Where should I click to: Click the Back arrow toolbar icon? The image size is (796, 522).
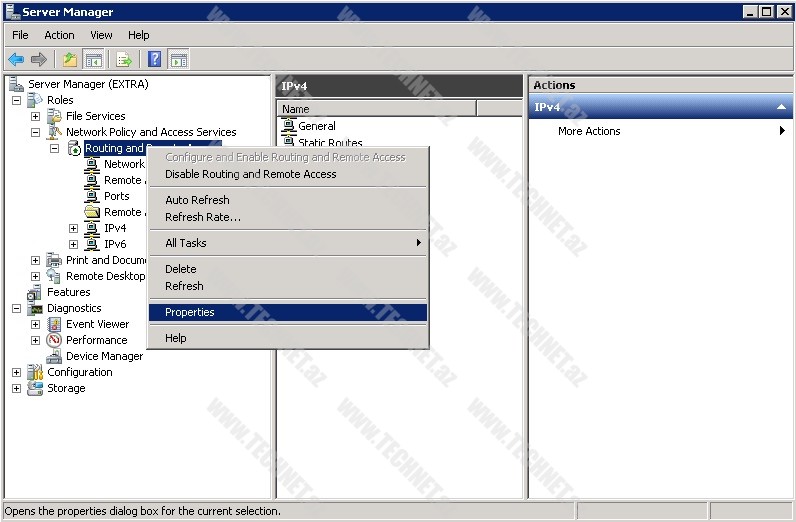(x=16, y=59)
